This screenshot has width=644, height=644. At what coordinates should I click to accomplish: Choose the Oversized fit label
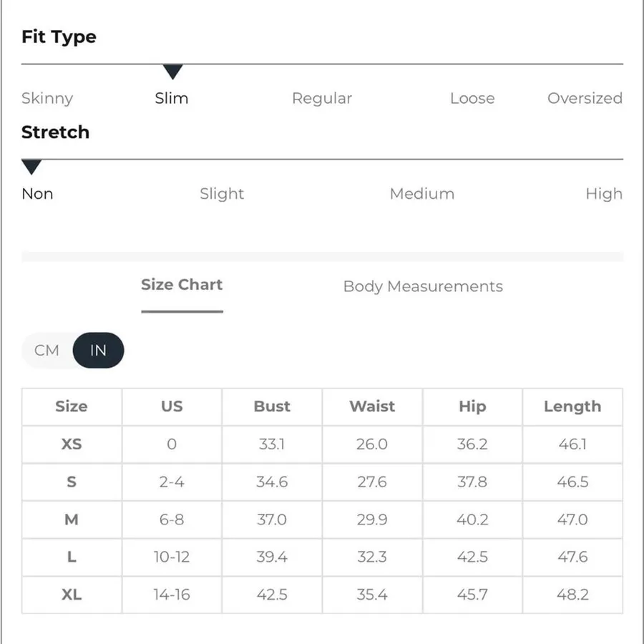click(585, 98)
